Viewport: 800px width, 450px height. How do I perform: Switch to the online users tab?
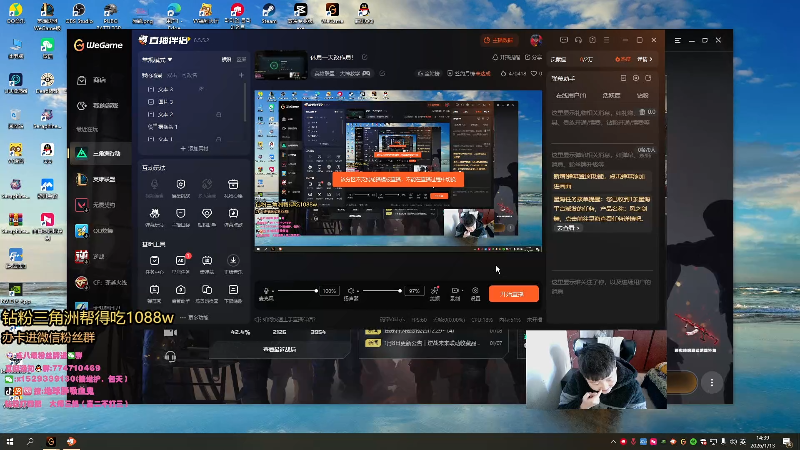[x=571, y=95]
